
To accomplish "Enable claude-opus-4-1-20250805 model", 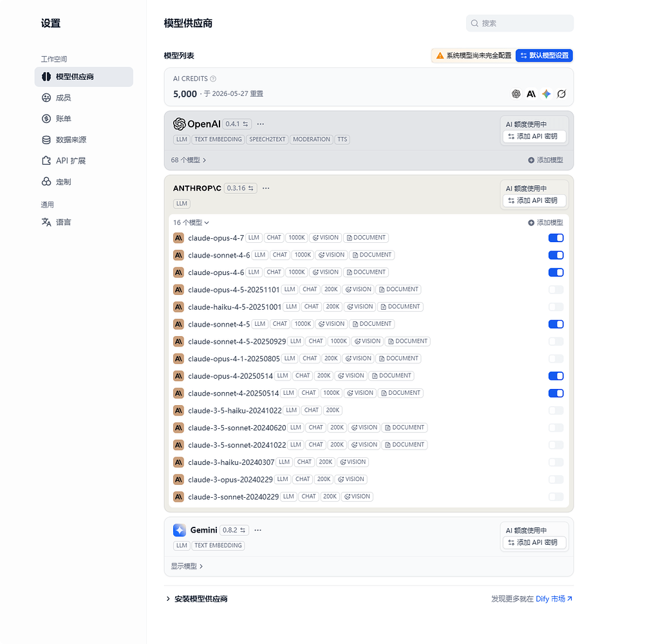I will [x=556, y=359].
